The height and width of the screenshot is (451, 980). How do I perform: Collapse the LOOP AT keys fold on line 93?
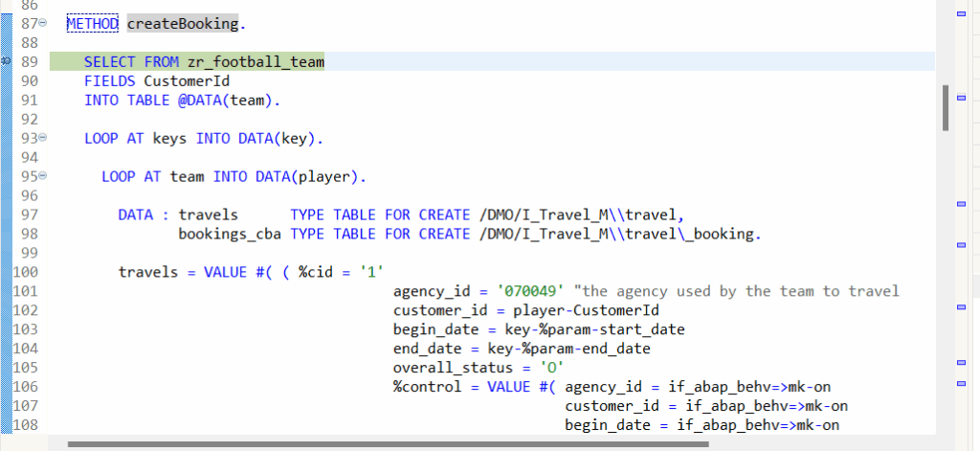tap(42, 138)
